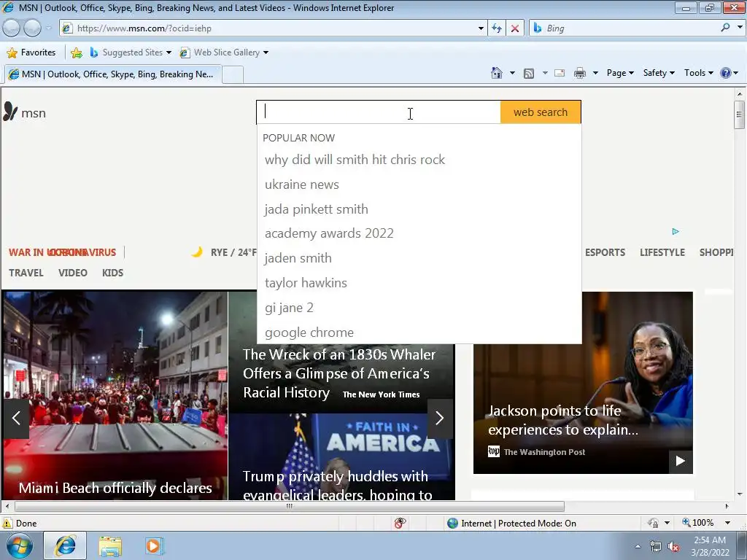Go to previous news slide arrow
This screenshot has height=560, width=747.
[16, 418]
